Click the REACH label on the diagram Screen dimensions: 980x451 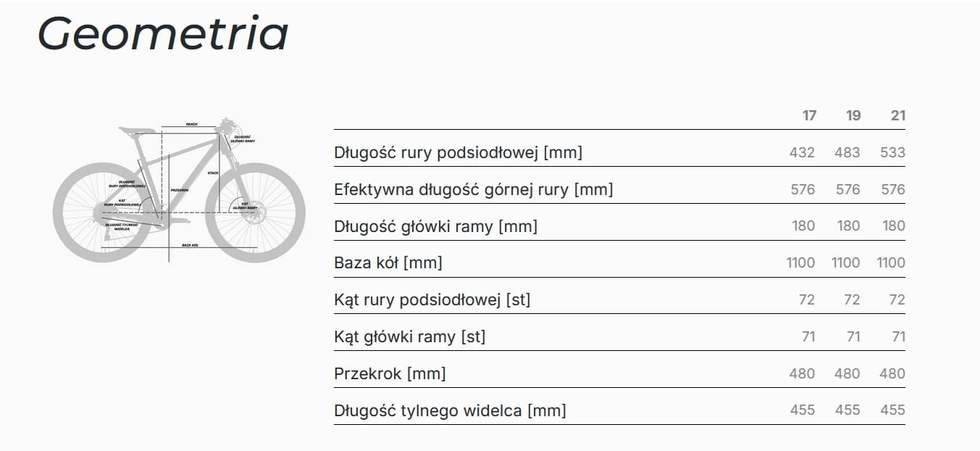(191, 124)
